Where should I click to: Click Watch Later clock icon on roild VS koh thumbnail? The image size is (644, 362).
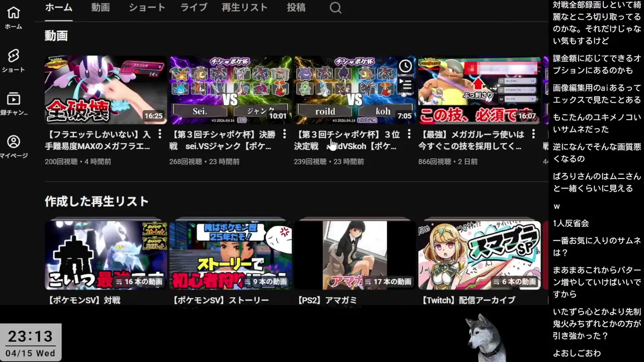click(x=405, y=66)
